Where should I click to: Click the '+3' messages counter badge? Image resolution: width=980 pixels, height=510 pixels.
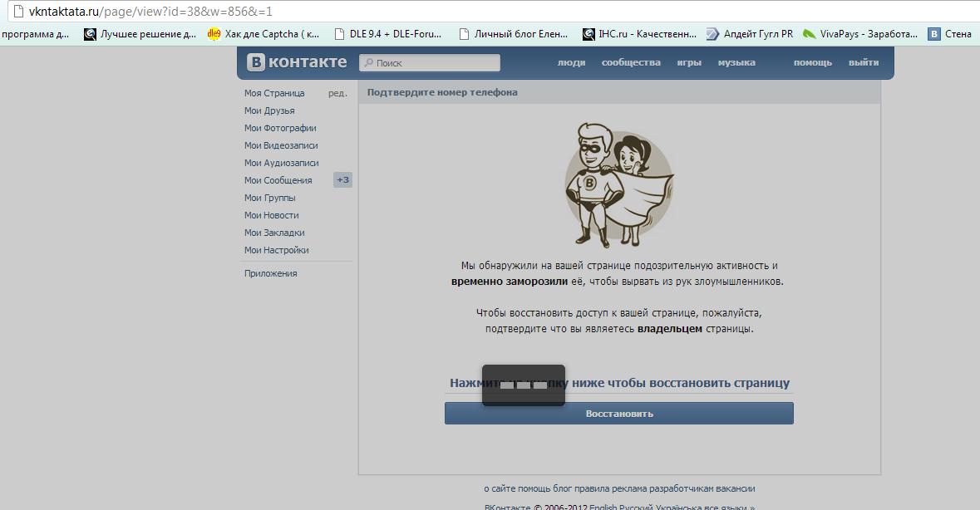coord(342,179)
